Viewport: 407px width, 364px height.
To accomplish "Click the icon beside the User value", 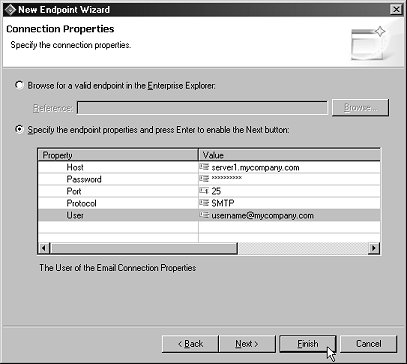I will (x=204, y=215).
